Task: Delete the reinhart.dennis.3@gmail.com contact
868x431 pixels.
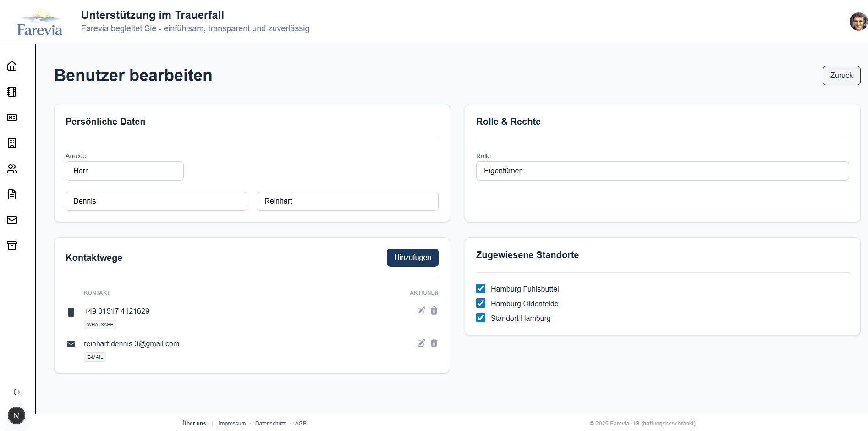Action: [x=434, y=343]
